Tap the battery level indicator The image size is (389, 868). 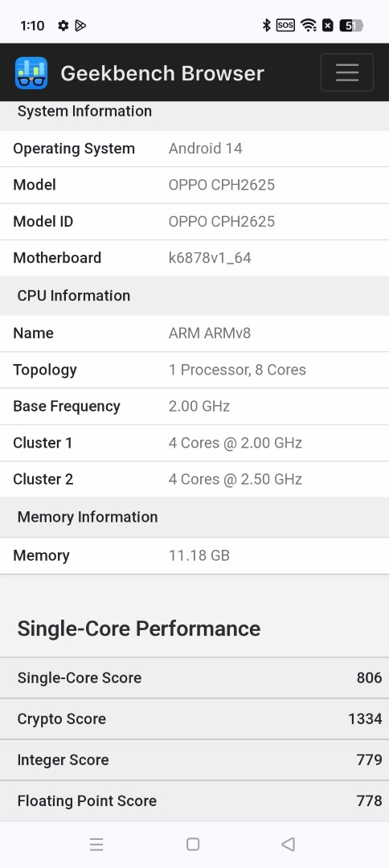pos(350,26)
